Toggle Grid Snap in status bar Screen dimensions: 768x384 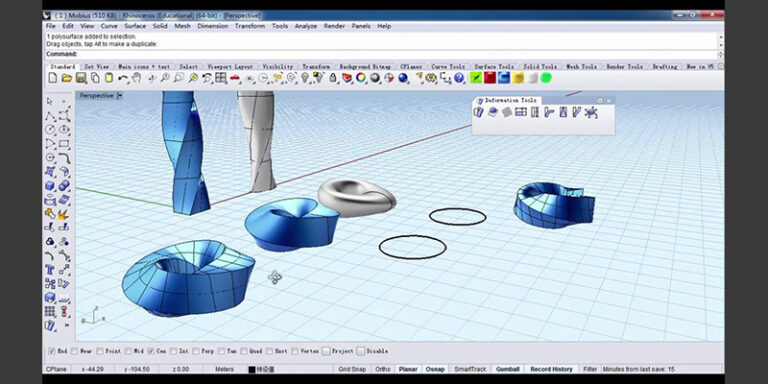[351, 369]
